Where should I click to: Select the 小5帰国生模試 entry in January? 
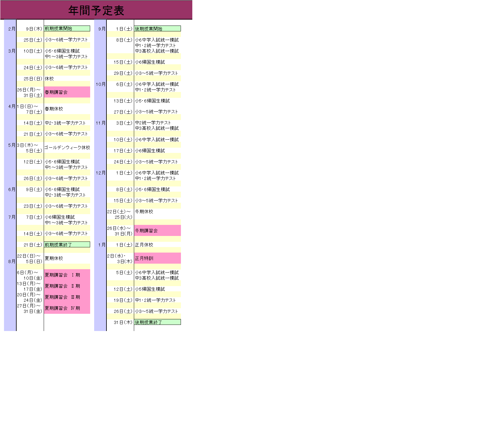tap(150, 289)
